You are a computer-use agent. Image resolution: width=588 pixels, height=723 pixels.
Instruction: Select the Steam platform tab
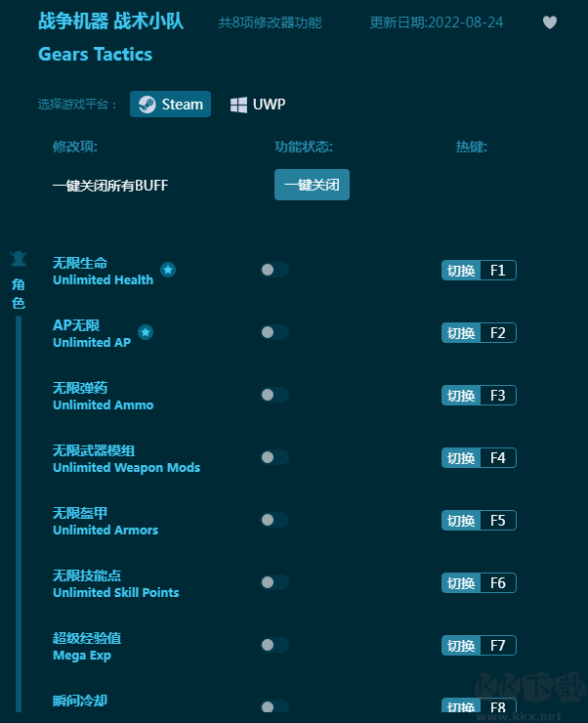tap(170, 105)
